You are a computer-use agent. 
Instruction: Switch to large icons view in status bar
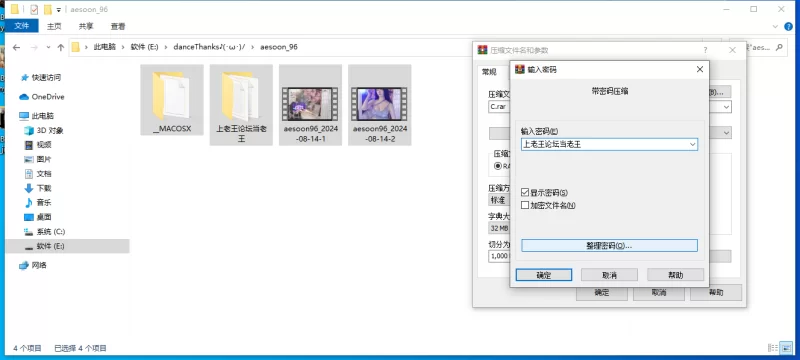click(x=786, y=348)
